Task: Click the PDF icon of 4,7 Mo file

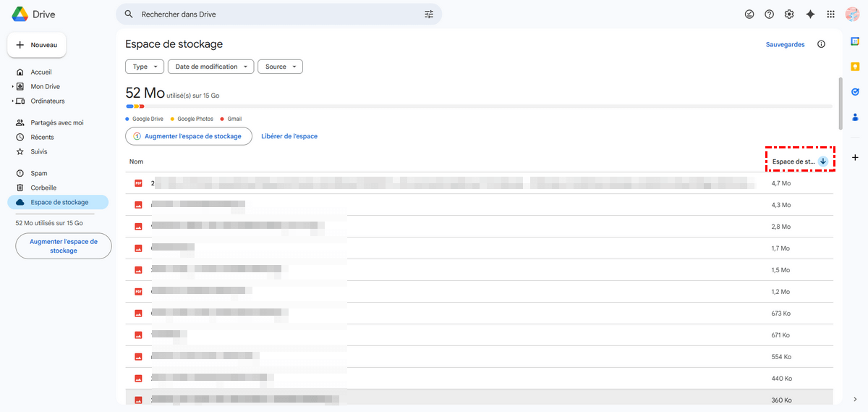Action: pos(137,183)
